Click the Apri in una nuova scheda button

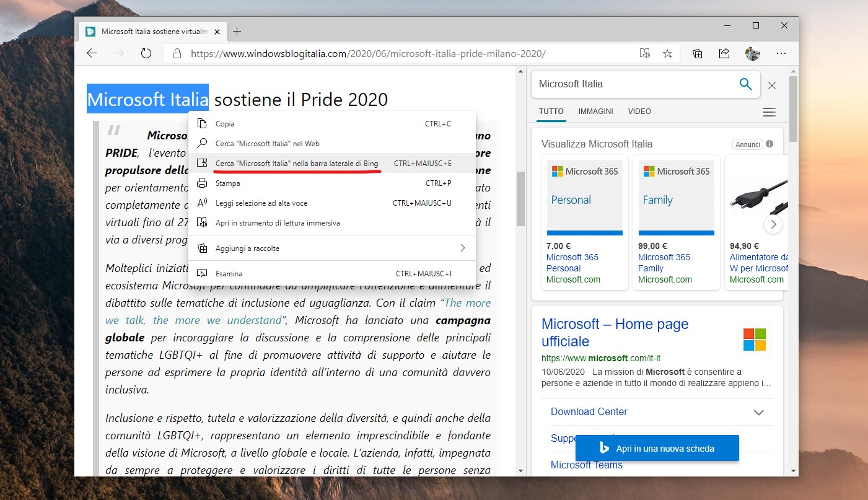(657, 449)
